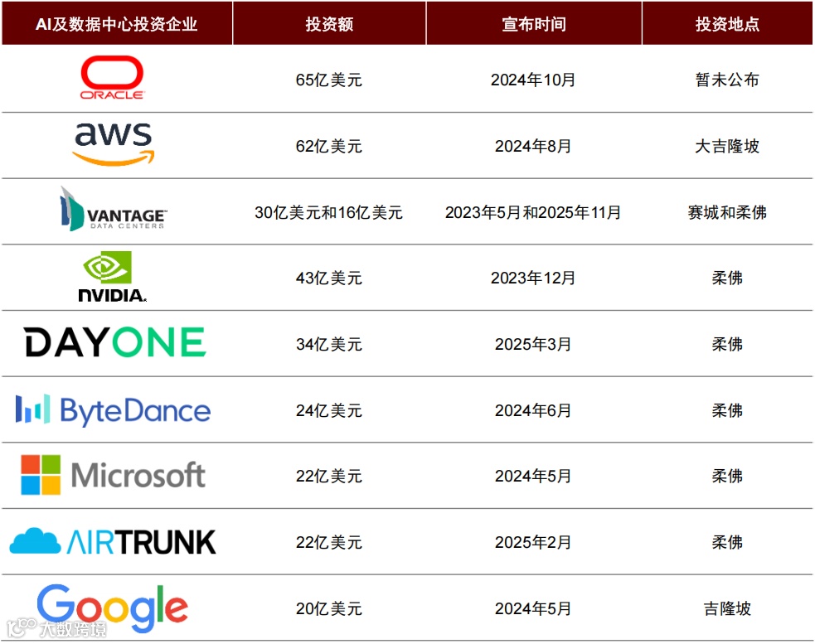Image resolution: width=815 pixels, height=644 pixels.
Task: Click the 2024年6月 date cell
Action: 533,410
